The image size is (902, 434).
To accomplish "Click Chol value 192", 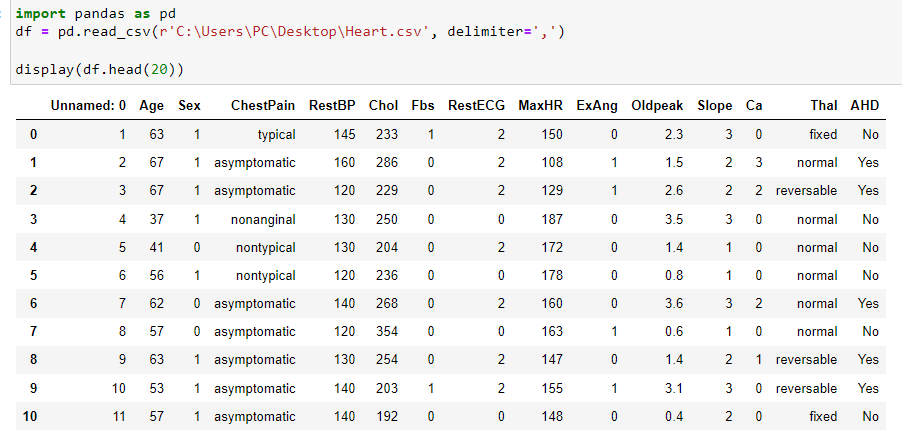I will (x=387, y=416).
